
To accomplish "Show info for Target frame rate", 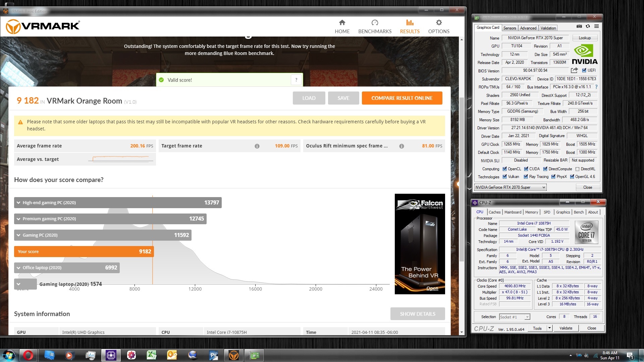I will pos(257,146).
